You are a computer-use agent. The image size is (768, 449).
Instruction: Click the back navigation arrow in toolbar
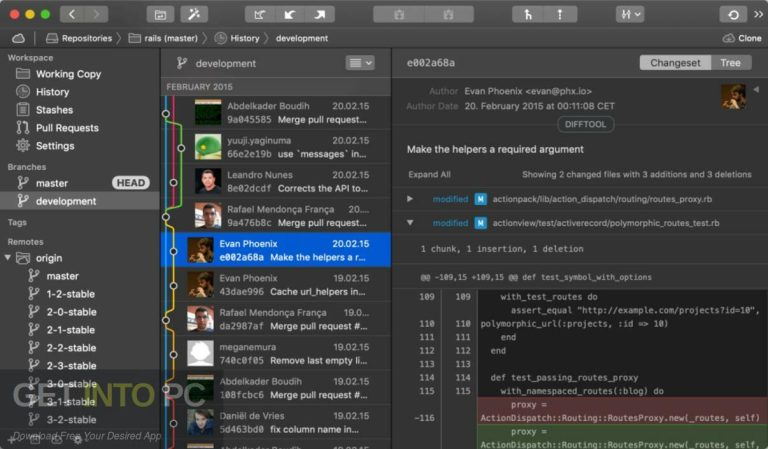72,14
